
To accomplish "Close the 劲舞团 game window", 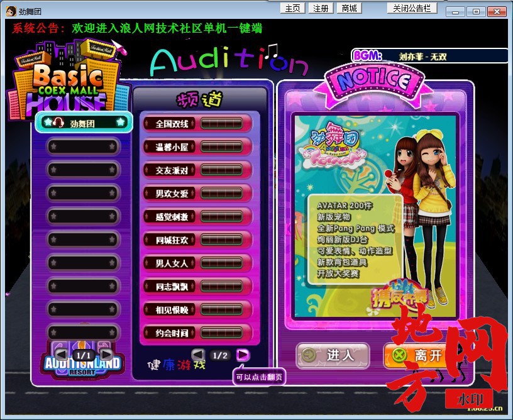I will tap(497, 11).
